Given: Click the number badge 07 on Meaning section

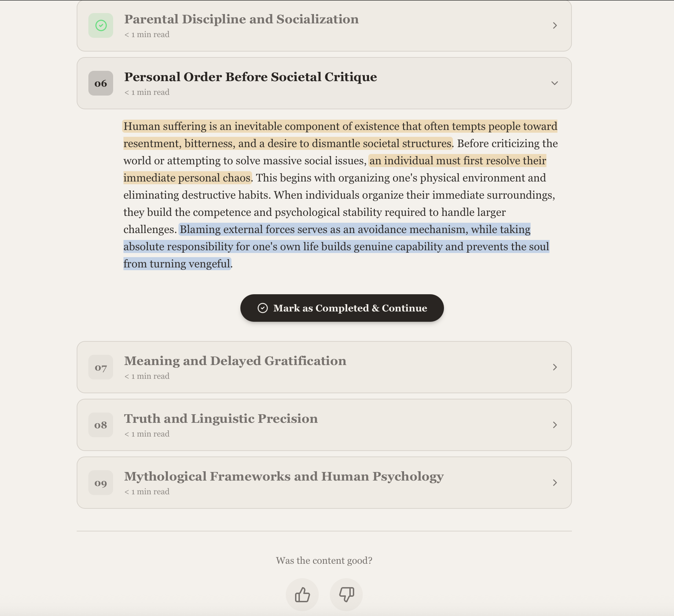Looking at the screenshot, I should 100,367.
